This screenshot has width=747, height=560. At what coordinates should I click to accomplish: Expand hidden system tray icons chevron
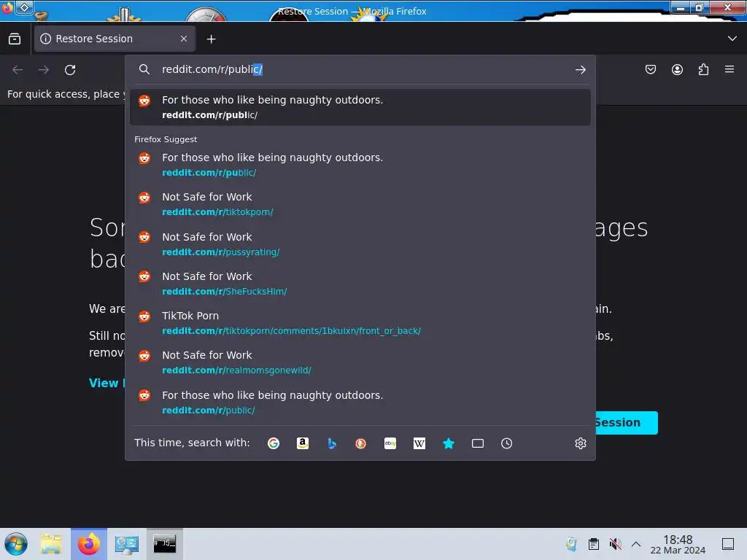coord(636,544)
